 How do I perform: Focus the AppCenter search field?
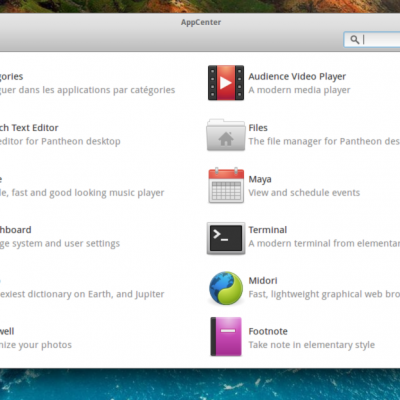tap(372, 40)
